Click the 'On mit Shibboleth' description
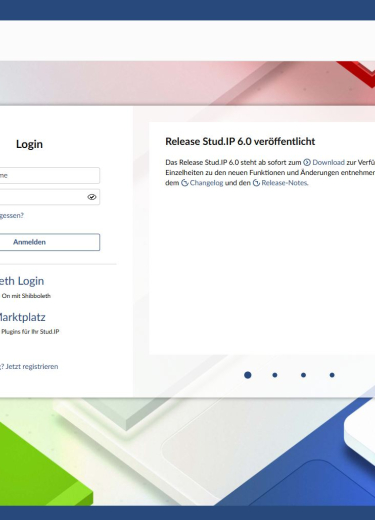 click(x=26, y=296)
